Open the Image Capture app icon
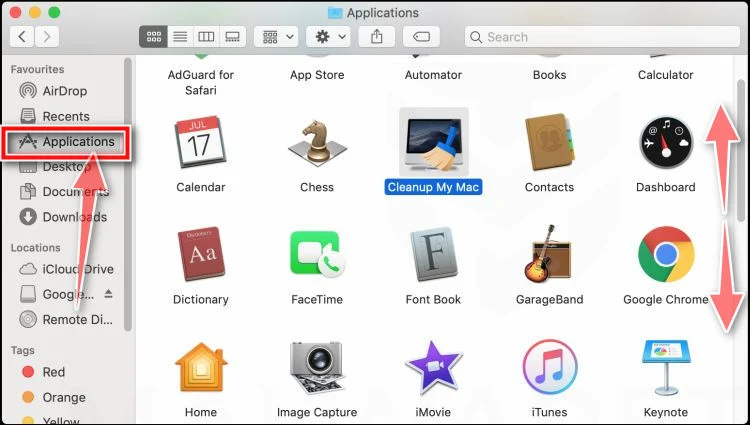Screen dimensions: 750x425 click(x=317, y=367)
